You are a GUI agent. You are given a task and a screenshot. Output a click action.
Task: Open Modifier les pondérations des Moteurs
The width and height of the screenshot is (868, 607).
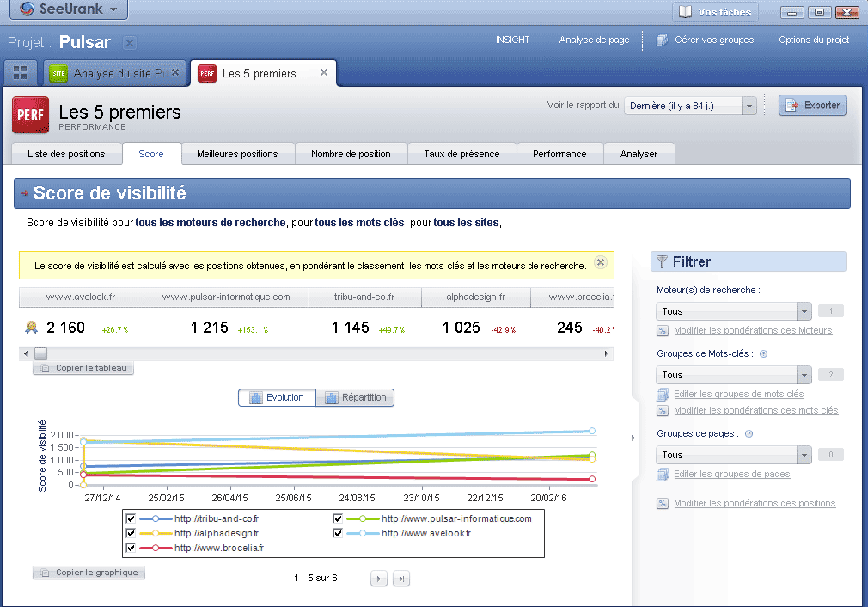753,330
